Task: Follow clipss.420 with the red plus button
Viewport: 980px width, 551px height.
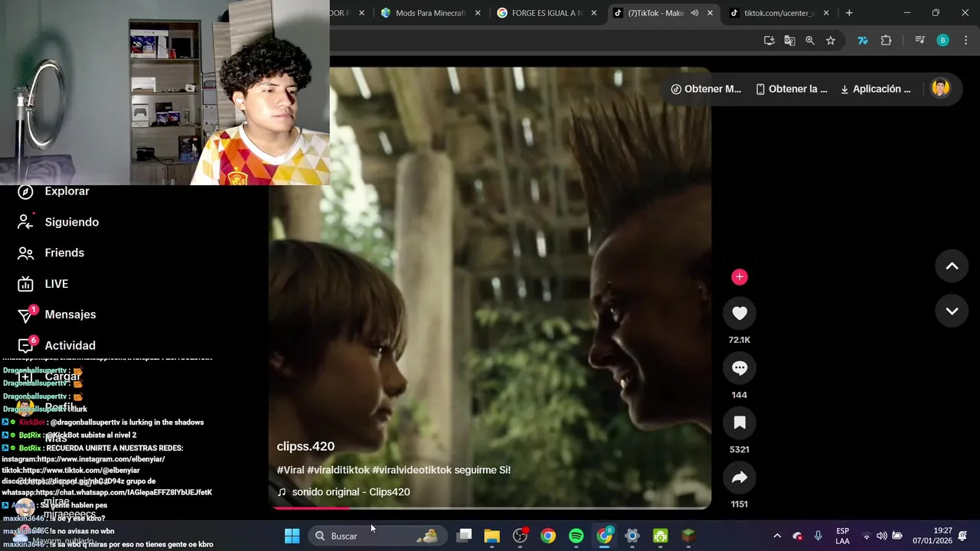Action: 740,277
